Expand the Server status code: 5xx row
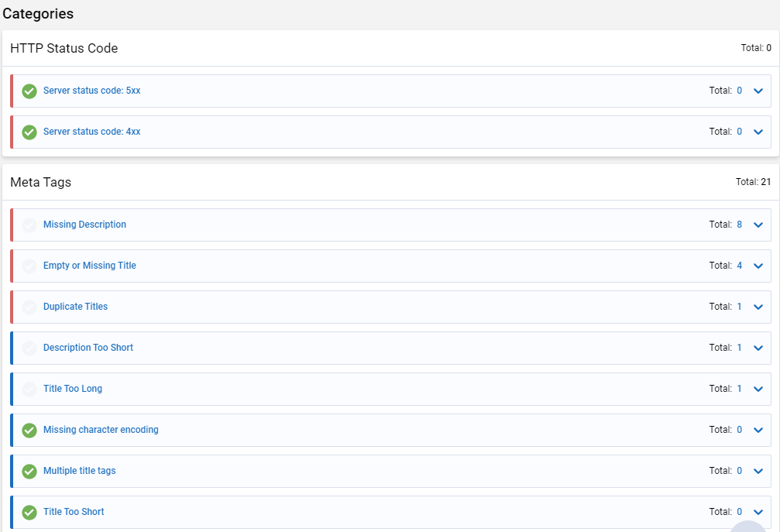 758,91
